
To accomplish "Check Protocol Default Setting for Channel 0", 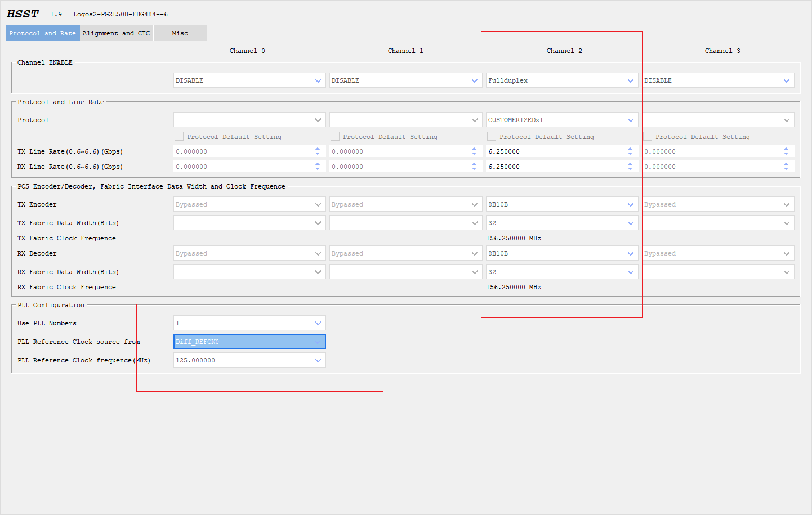I will [179, 136].
